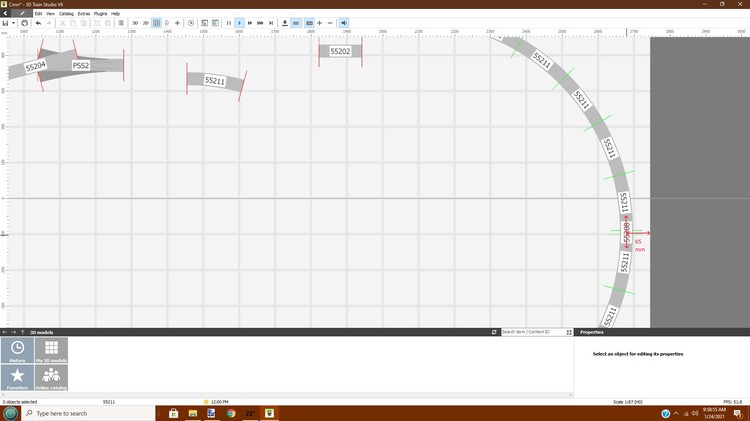Open the notification center icon
Screen dimensions: 750x421
pos(738,413)
